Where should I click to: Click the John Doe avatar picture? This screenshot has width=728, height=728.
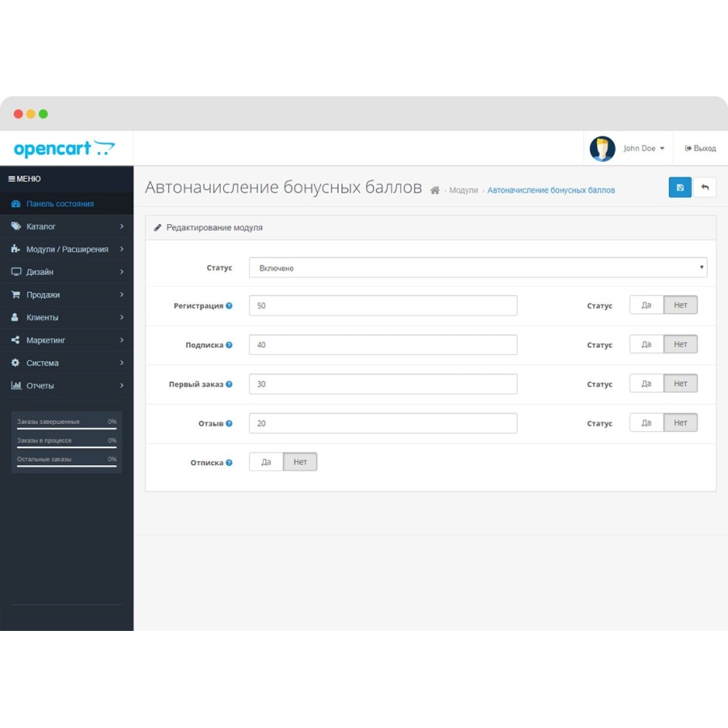click(x=602, y=149)
